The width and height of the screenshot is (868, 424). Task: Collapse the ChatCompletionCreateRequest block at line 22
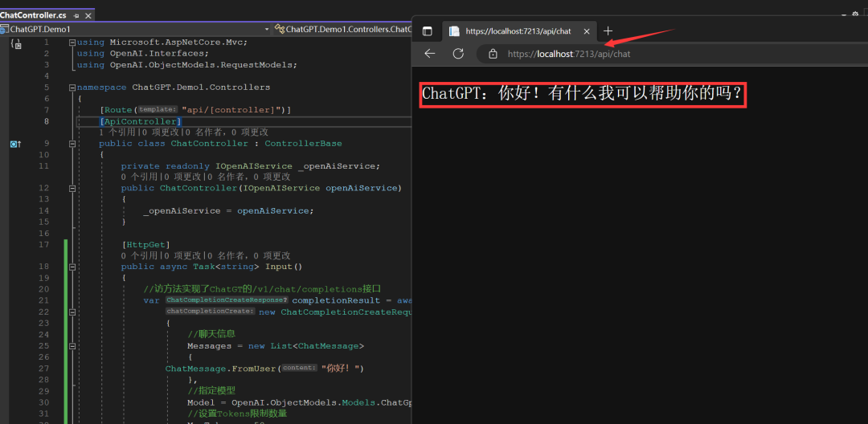pyautogui.click(x=72, y=312)
